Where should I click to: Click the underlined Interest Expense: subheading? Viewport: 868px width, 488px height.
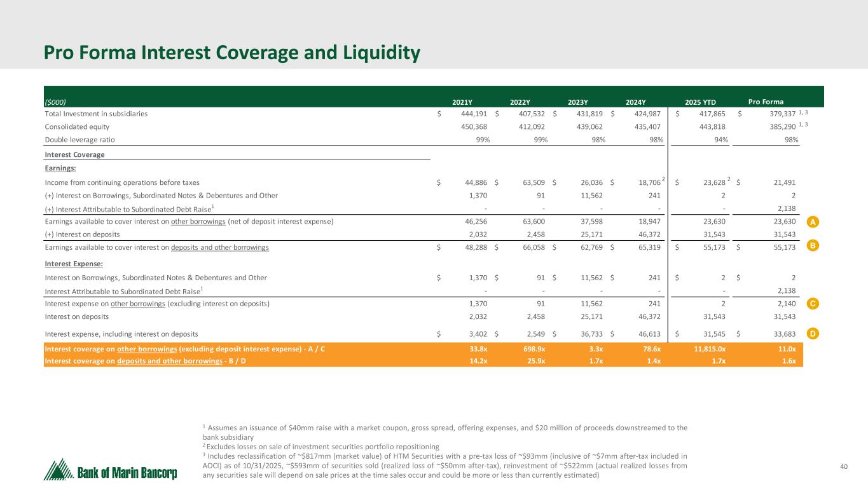pos(74,264)
